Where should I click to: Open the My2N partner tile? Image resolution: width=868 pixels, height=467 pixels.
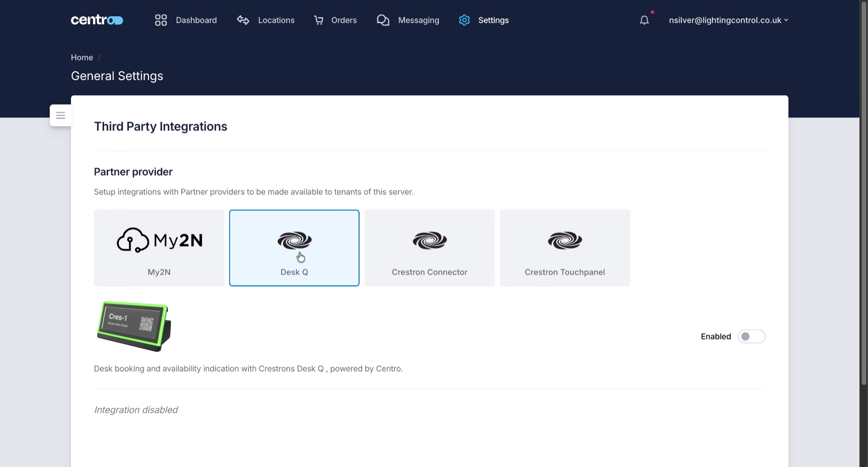(x=159, y=248)
